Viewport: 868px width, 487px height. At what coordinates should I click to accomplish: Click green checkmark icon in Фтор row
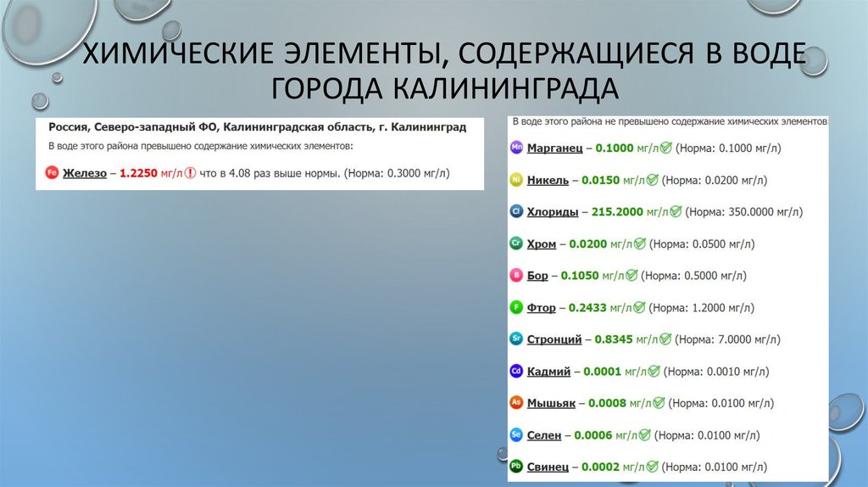click(x=639, y=307)
